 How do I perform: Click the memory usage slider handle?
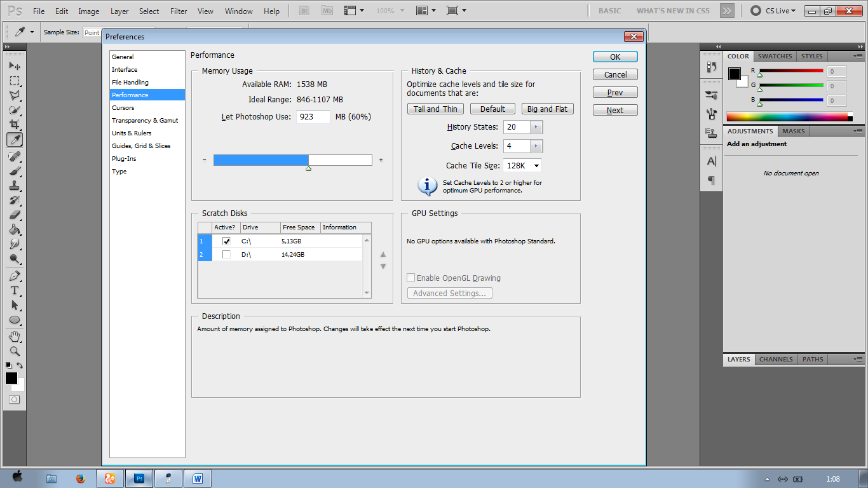coord(308,168)
